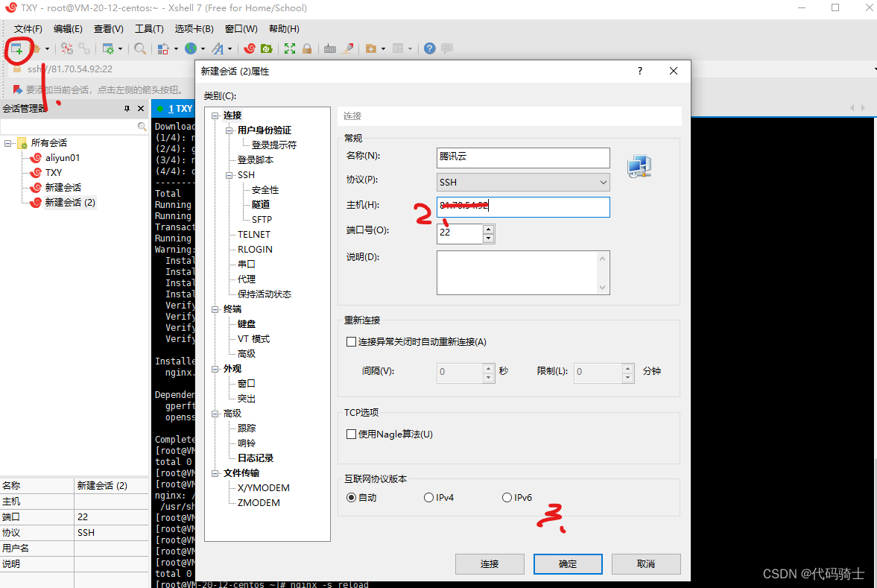Image resolution: width=877 pixels, height=588 pixels.
Task: Collapse the 文件传输 category tree node
Action: [x=215, y=473]
